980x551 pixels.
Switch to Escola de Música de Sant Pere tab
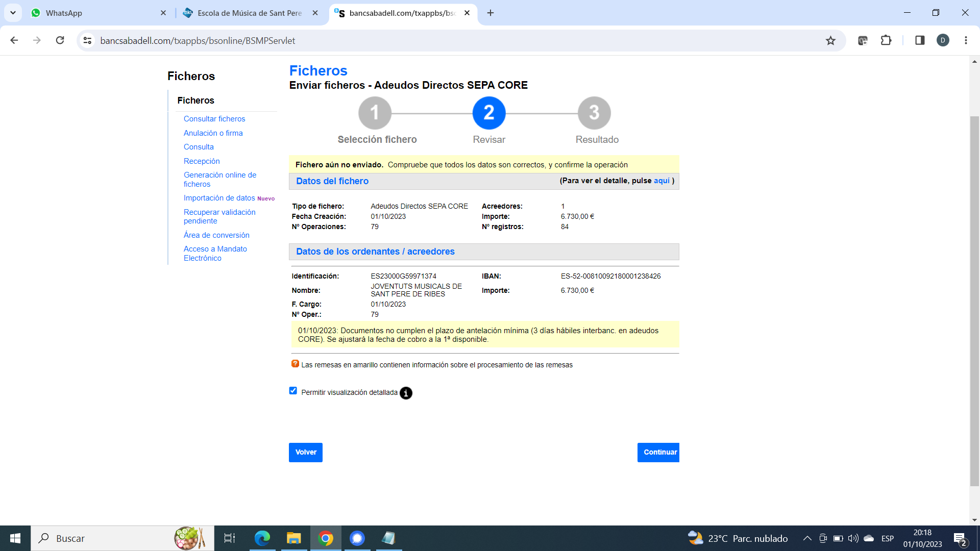(x=250, y=13)
